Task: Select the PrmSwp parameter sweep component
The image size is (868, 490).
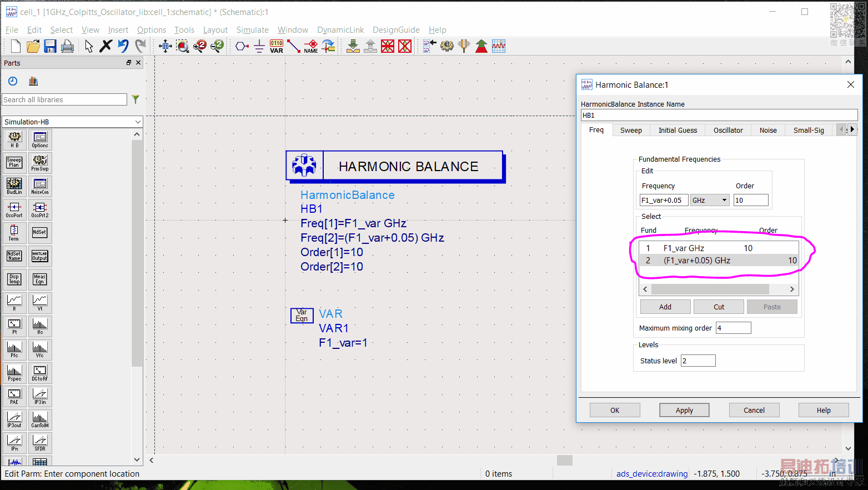Action: point(40,163)
